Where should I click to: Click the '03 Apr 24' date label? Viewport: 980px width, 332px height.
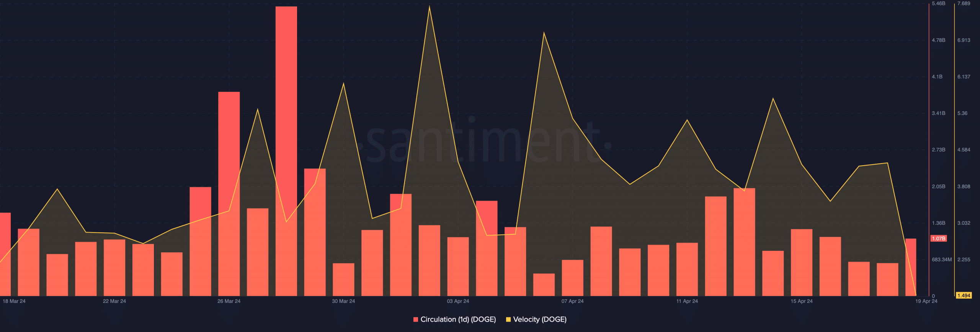pyautogui.click(x=458, y=301)
